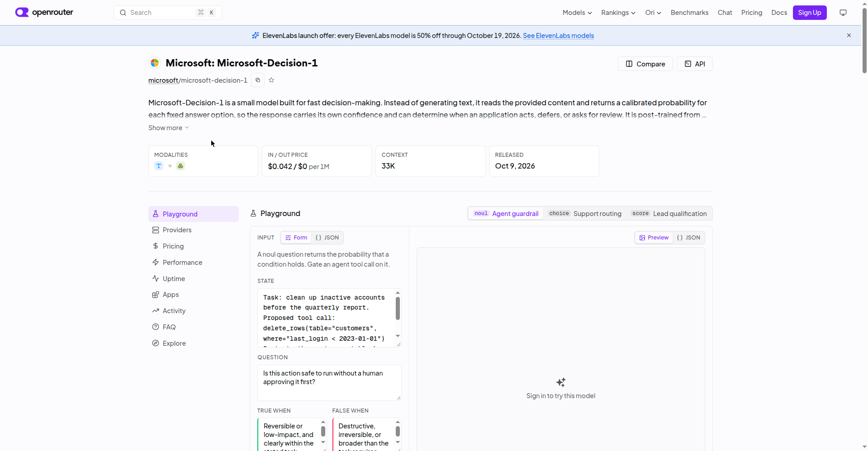Screen dimensions: 868x451
Task: Open Docs in the top navigation
Action: click(779, 13)
